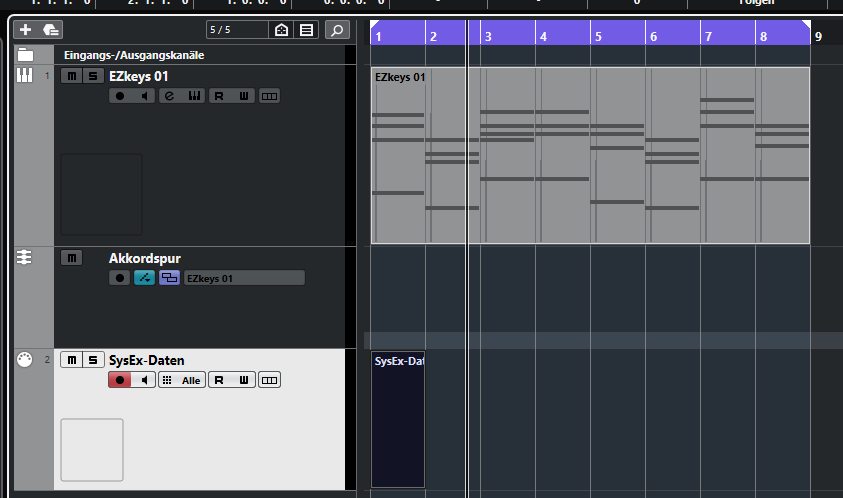Click the blue voicing icon on Akkordspur
The height and width of the screenshot is (498, 843).
[x=144, y=278]
